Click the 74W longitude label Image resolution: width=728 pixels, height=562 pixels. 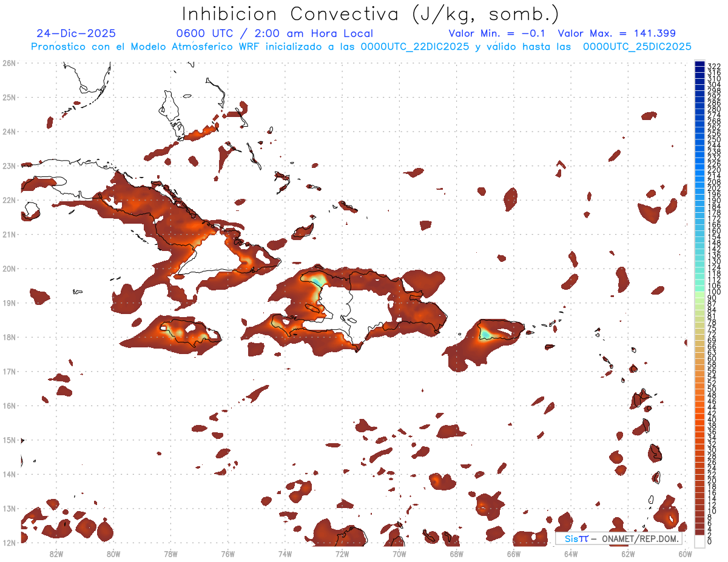(285, 553)
